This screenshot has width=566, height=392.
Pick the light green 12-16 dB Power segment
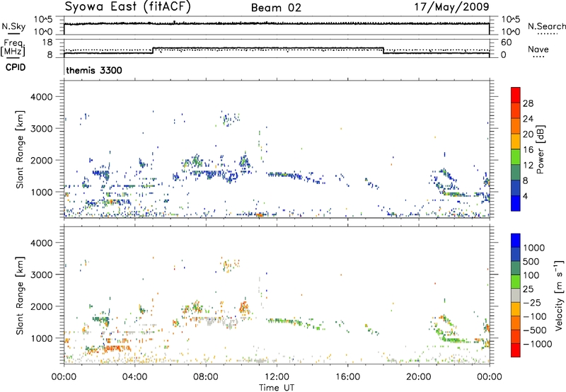[516, 157]
